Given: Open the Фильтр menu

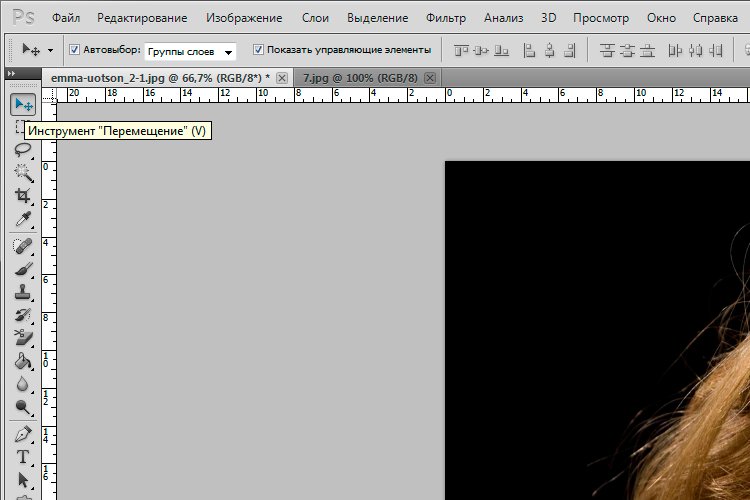Looking at the screenshot, I should pyautogui.click(x=445, y=18).
